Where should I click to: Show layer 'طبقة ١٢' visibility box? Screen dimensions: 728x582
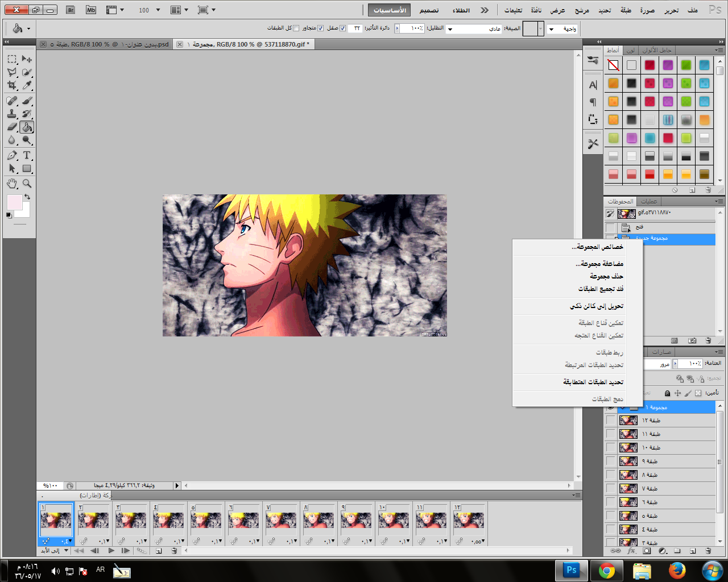pos(610,421)
